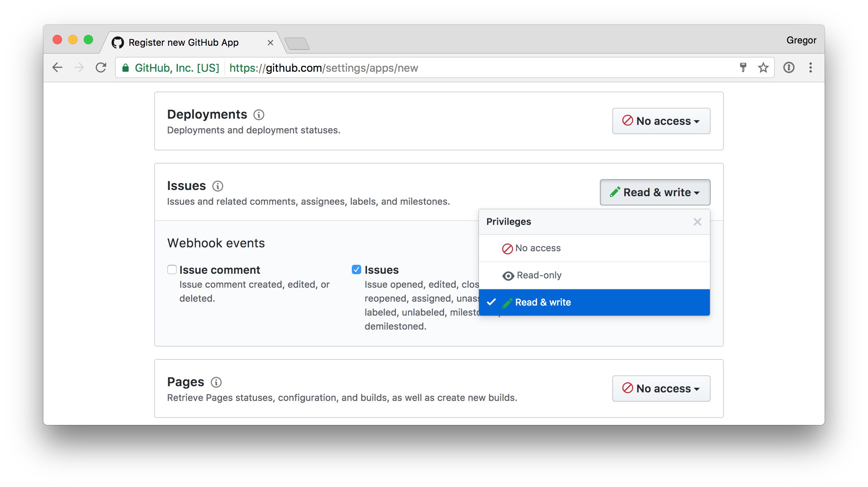Click the Pages info icon
Image resolution: width=868 pixels, height=487 pixels.
pyautogui.click(x=216, y=382)
